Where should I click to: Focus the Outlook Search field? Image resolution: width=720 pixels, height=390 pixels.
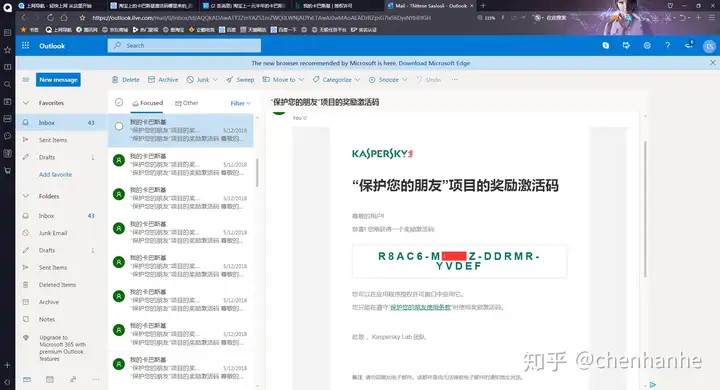coord(184,45)
